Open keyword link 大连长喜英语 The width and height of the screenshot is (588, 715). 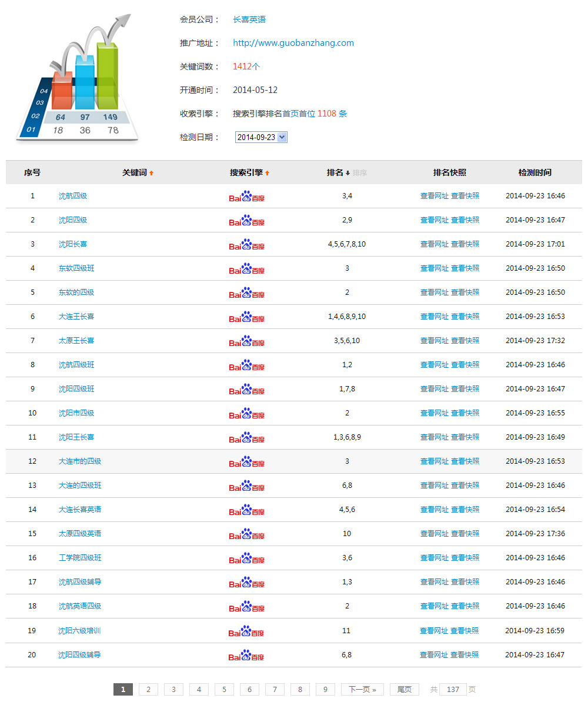click(80, 510)
